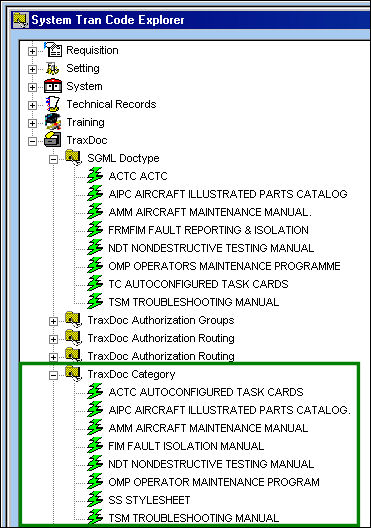371x528 pixels.
Task: Click the Training module icon
Action: pyautogui.click(x=53, y=122)
